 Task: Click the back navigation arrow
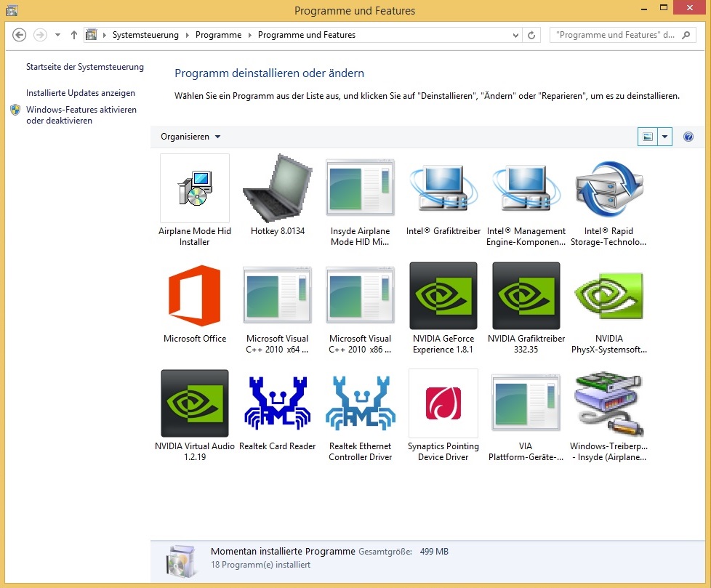(x=19, y=35)
